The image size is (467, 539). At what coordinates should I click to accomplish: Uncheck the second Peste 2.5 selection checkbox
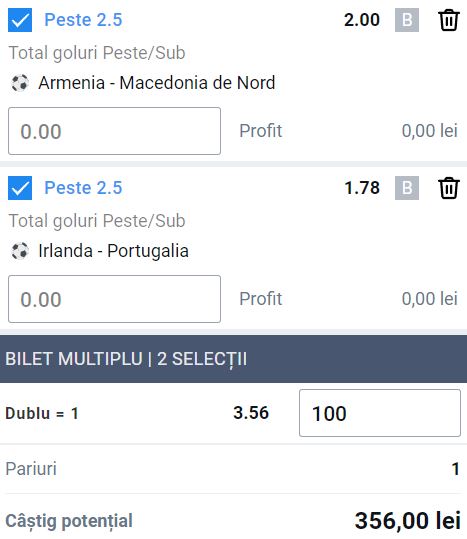point(20,188)
